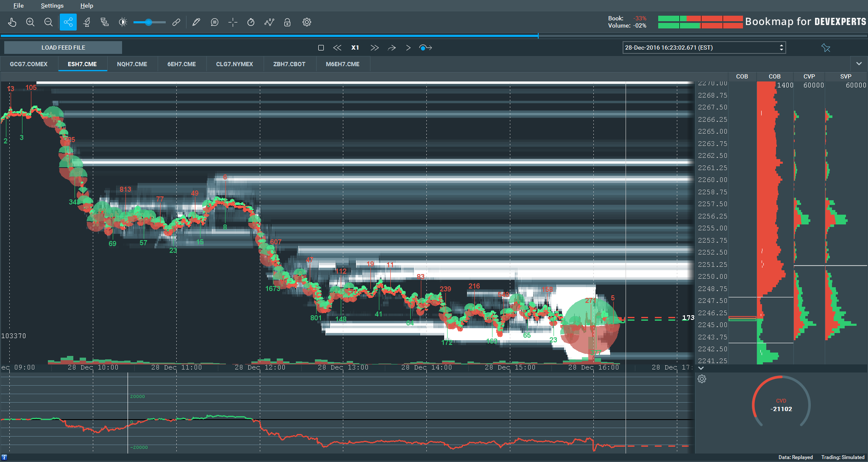
Task: Open the CVD widget settings gear
Action: tap(702, 379)
